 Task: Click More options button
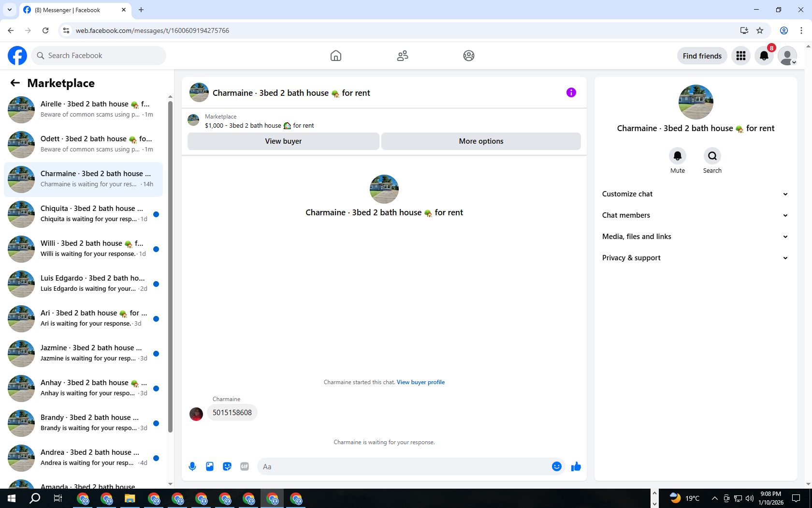(x=481, y=141)
